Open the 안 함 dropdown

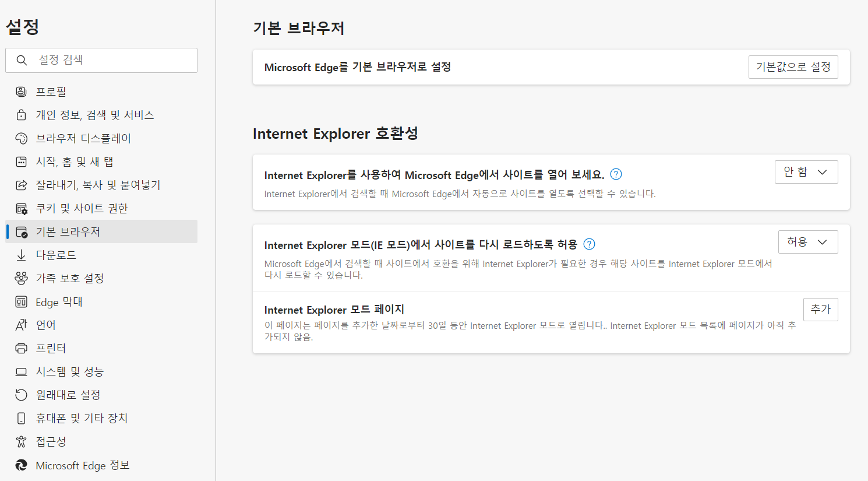(x=806, y=171)
